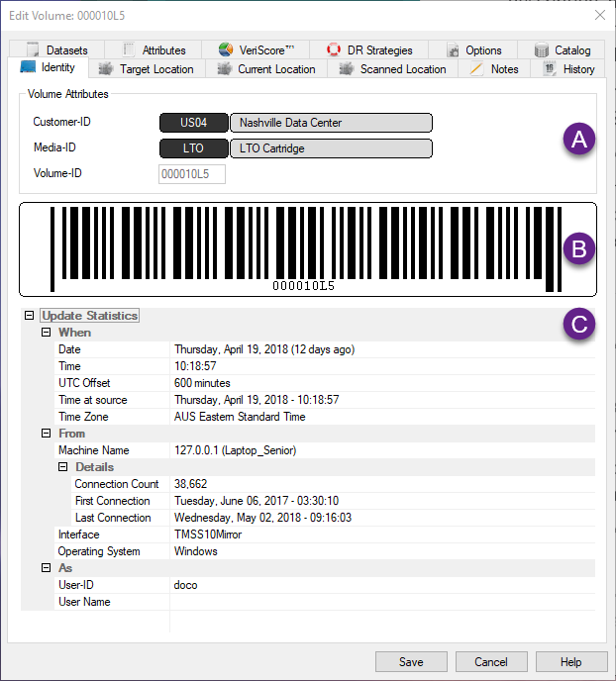Click the Identity tab blue icon
Screen dimensions: 616x681
(x=28, y=67)
